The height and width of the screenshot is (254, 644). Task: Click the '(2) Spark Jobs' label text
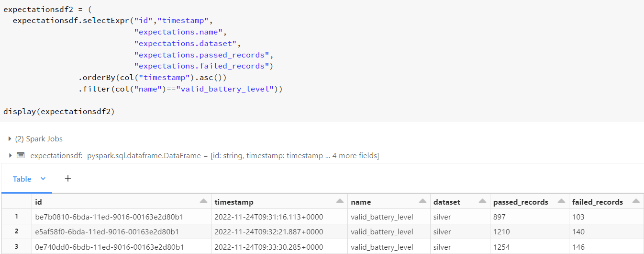click(39, 139)
